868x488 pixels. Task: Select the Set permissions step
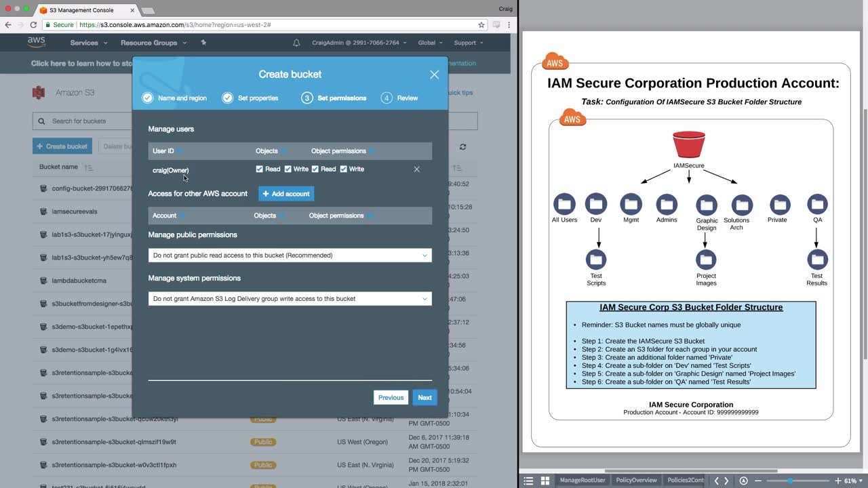coord(334,98)
